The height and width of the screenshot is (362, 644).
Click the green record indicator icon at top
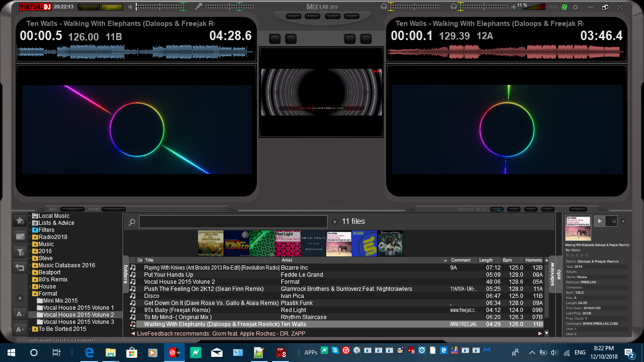564,7
